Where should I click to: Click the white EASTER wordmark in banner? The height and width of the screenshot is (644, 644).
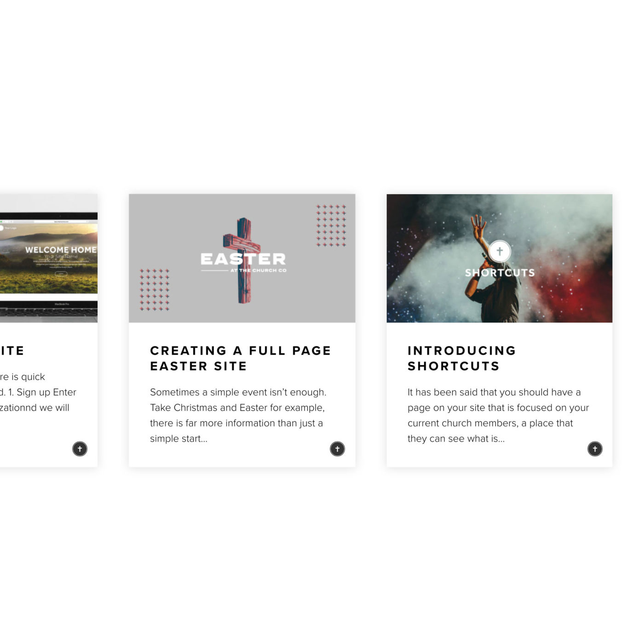[243, 259]
